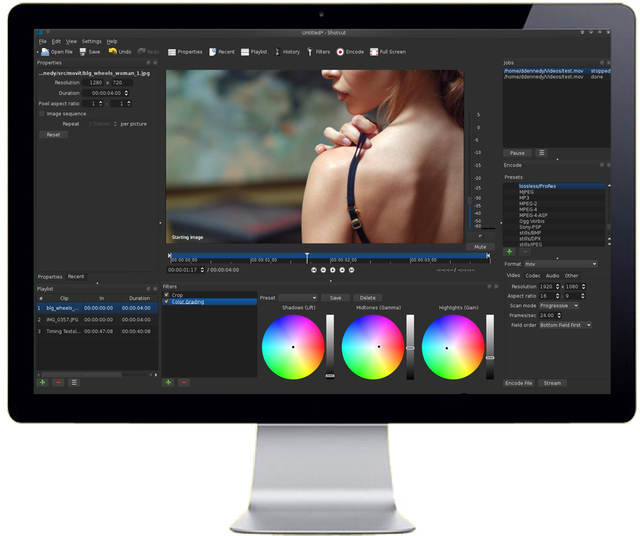This screenshot has width=640, height=536.
Task: Adjust the Frames/sec stepper
Action: (x=559, y=315)
